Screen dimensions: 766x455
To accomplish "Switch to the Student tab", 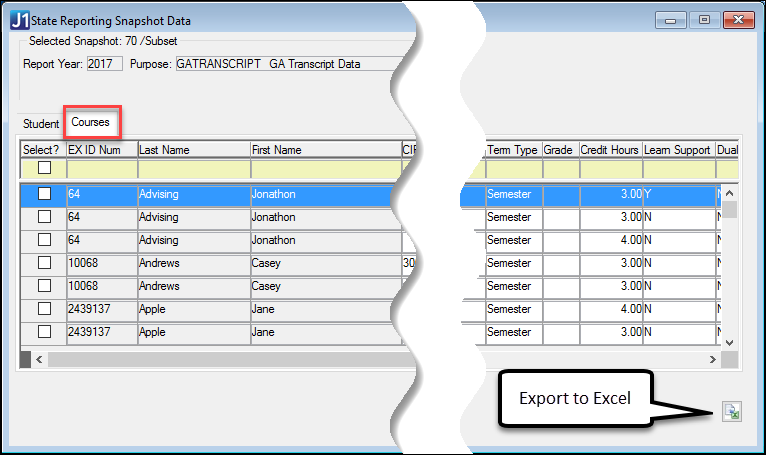I will 41,124.
